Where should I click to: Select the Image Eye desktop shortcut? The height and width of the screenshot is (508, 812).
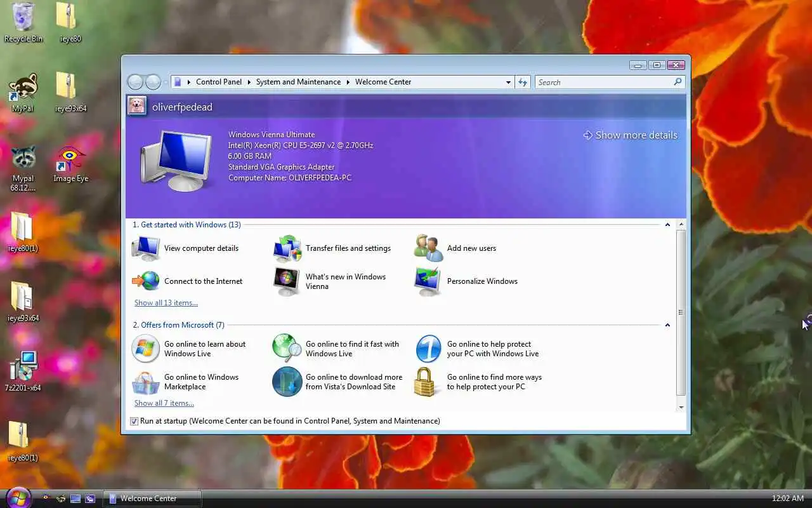[x=70, y=165]
